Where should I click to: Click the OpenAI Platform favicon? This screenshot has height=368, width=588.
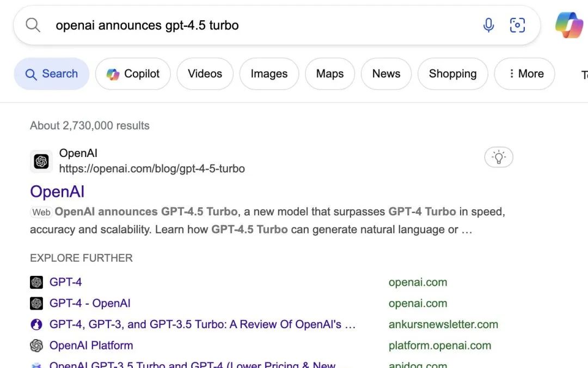[x=36, y=345]
